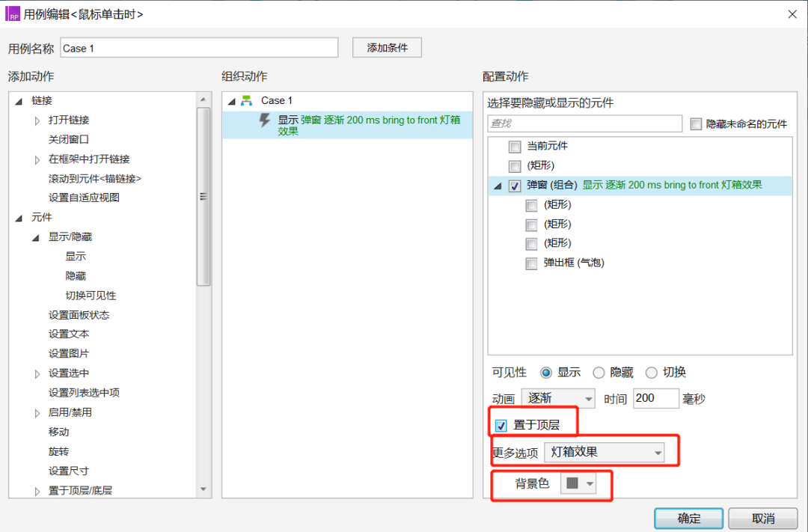The image size is (808, 532).
Task: Click scroll-down arrow of action list scrollbar
Action: click(203, 489)
